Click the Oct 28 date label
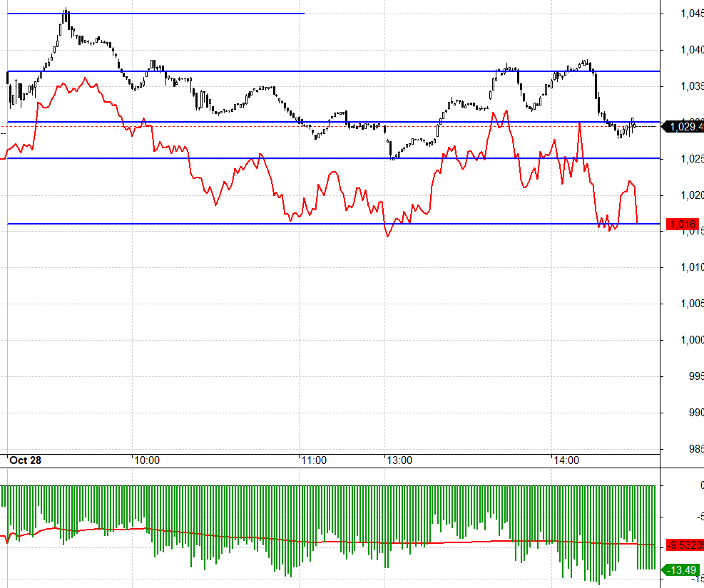The width and height of the screenshot is (704, 588). pos(25,460)
